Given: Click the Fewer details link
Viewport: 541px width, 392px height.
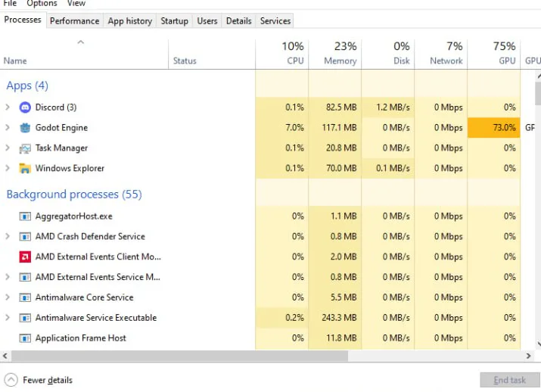Looking at the screenshot, I should (x=48, y=380).
